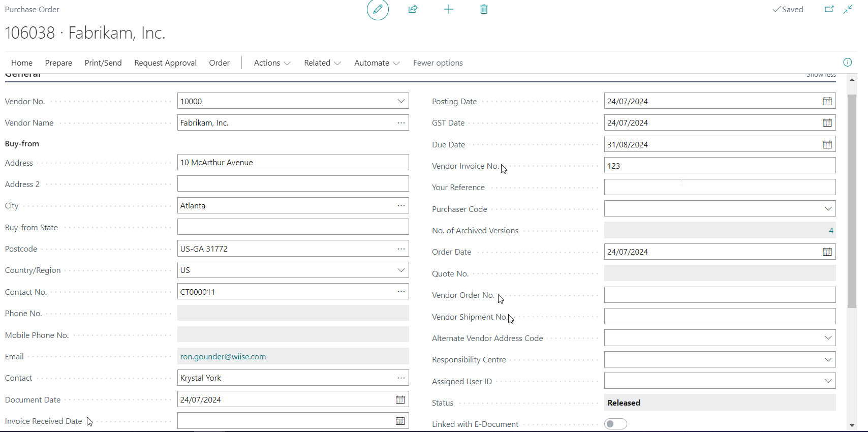The width and height of the screenshot is (868, 432).
Task: Click scrollbar up arrow
Action: pos(852,79)
